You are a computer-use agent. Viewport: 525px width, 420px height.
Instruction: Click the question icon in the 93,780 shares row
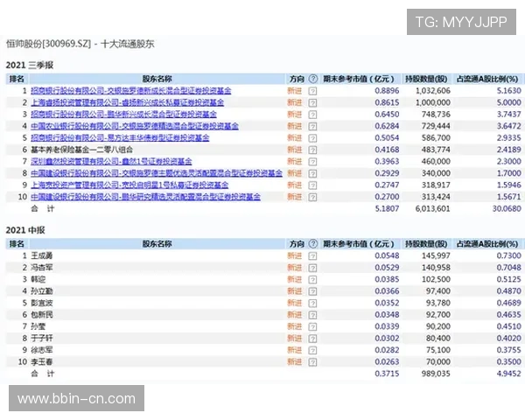[312, 303]
